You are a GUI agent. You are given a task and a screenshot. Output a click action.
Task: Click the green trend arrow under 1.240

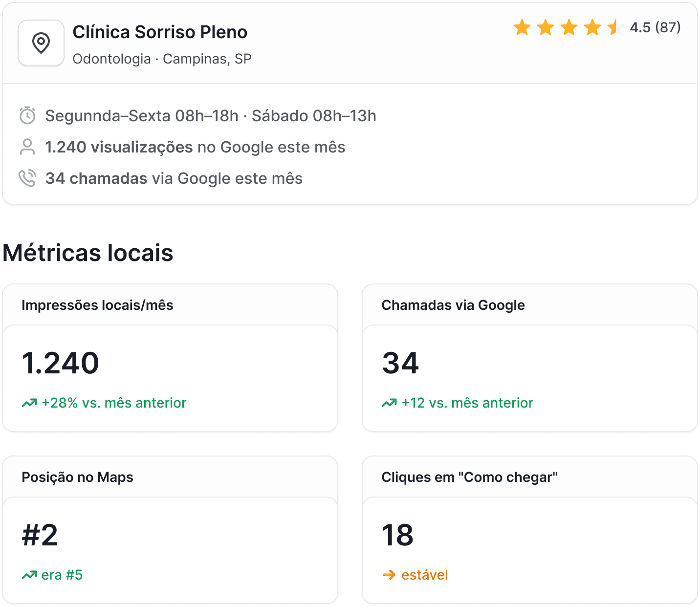28,403
